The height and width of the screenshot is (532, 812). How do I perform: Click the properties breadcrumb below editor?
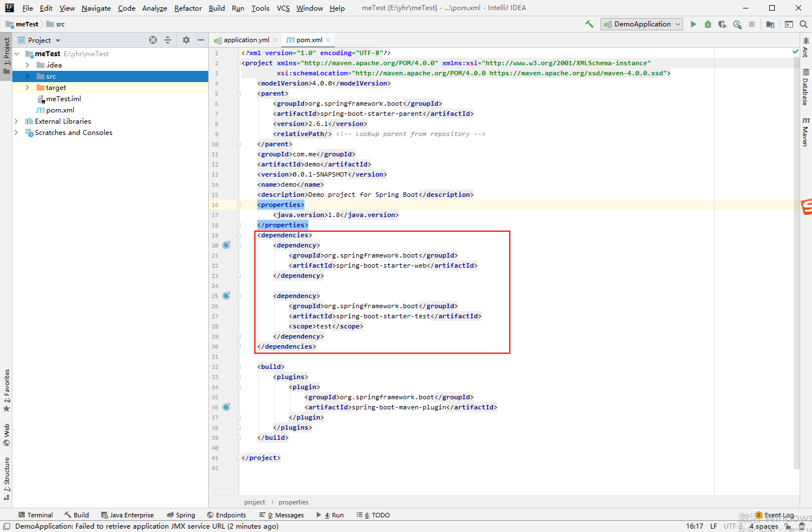293,502
